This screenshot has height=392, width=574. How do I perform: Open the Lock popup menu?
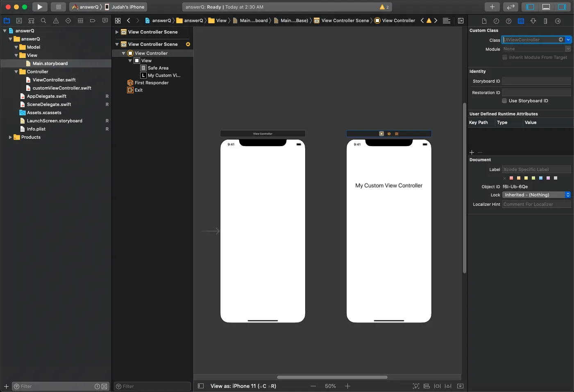click(536, 195)
